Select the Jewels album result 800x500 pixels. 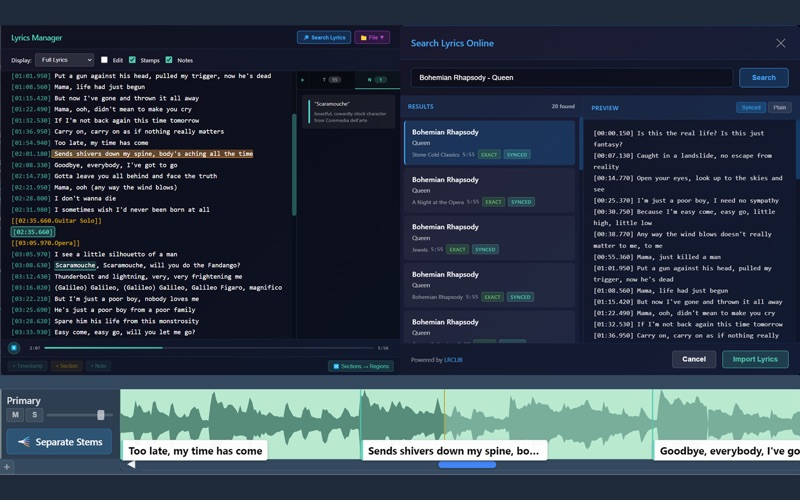(489, 238)
